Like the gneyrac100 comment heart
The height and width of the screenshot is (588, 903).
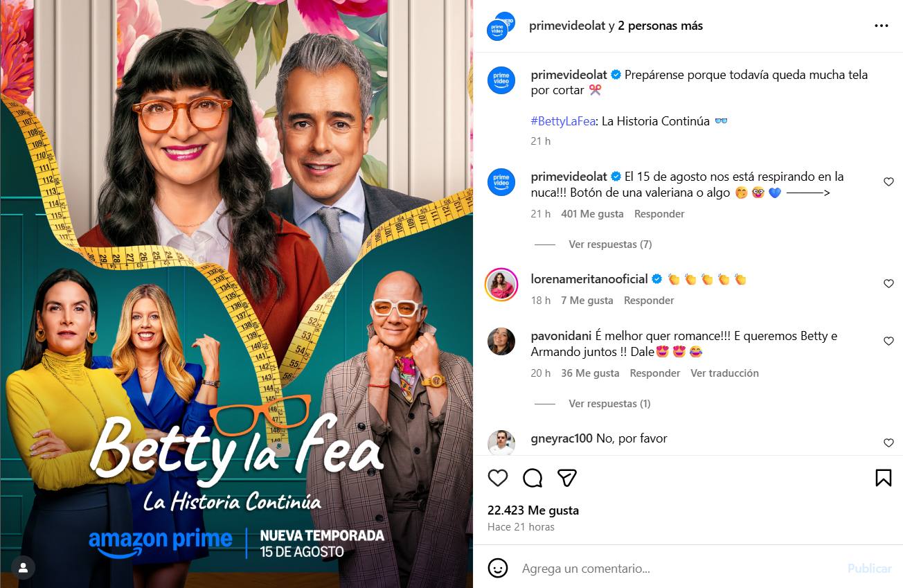tap(888, 443)
